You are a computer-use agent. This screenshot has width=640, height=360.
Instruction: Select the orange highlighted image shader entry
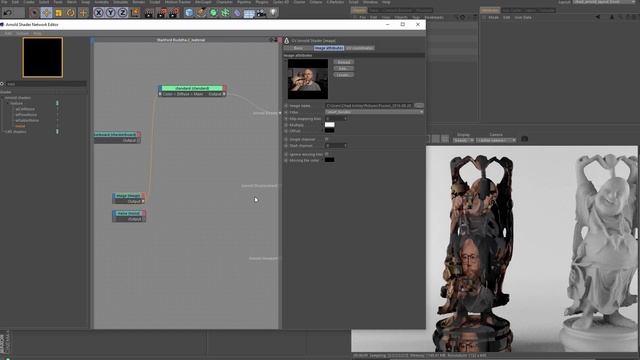20,126
